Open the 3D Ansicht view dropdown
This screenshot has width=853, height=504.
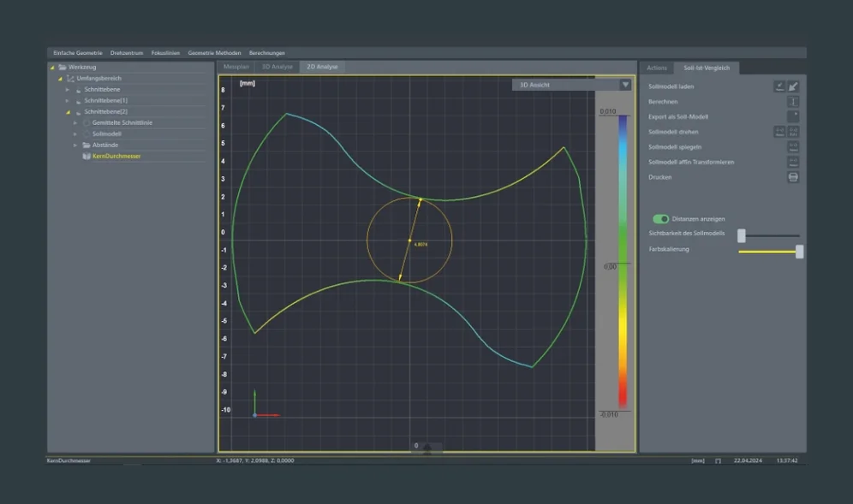point(625,85)
